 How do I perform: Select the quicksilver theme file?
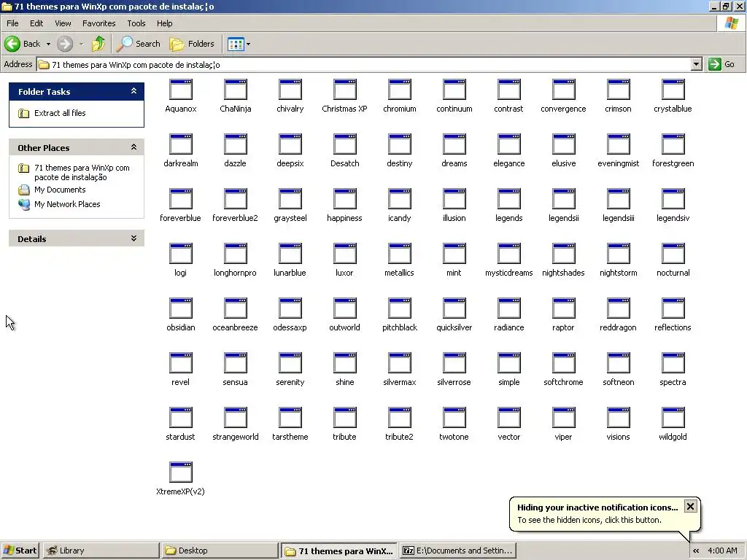[x=454, y=315]
